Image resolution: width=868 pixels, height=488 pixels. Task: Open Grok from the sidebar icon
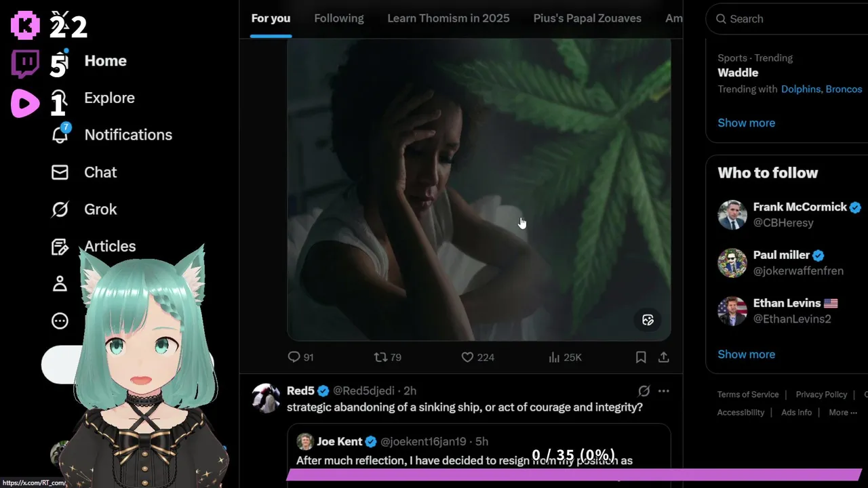(x=60, y=209)
